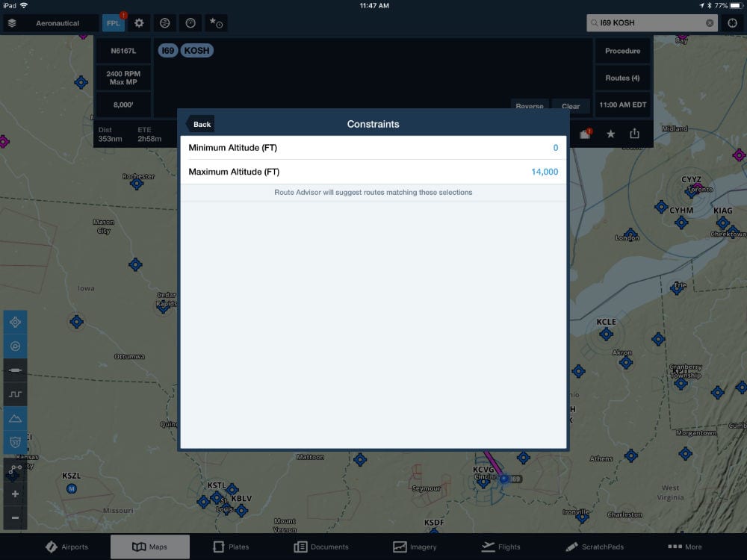
Task: Open the Aeronautical map type selector
Action: (x=56, y=23)
